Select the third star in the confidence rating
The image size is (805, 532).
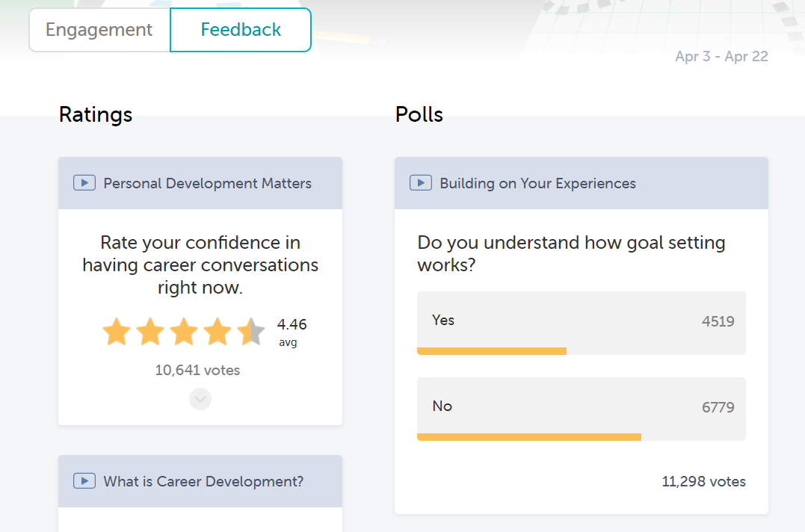pos(184,331)
